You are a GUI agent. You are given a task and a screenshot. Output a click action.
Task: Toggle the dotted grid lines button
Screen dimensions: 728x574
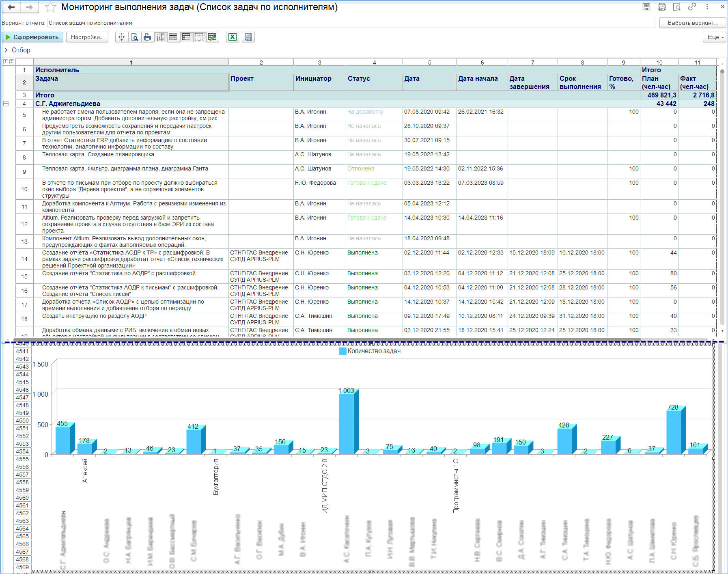point(199,37)
